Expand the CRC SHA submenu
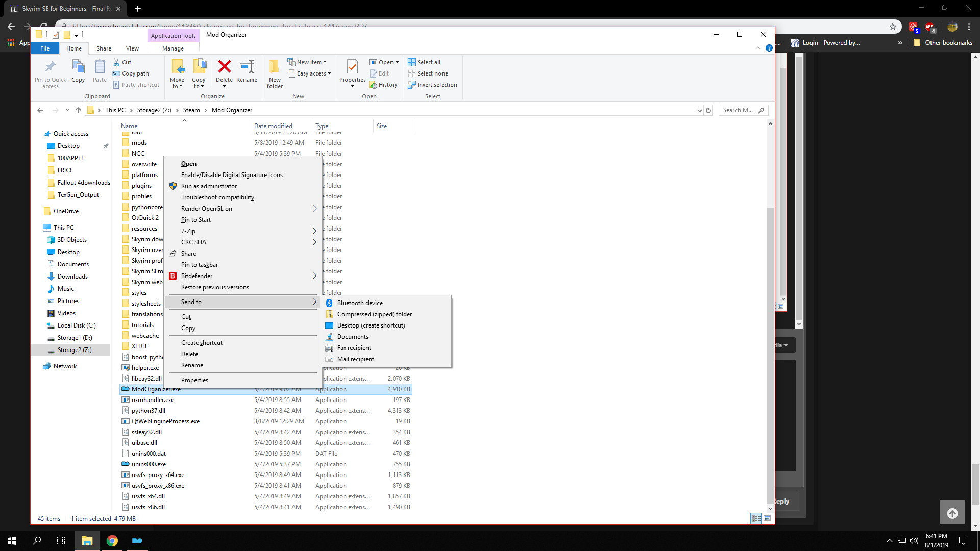The width and height of the screenshot is (980, 551). [x=315, y=242]
